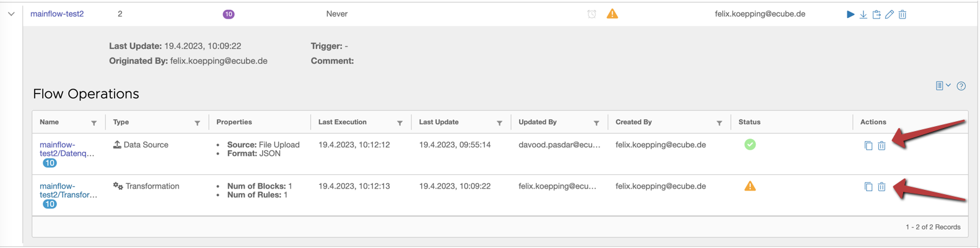Download the mainflow-test2 flow
This screenshot has height=248, width=980.
tap(863, 14)
